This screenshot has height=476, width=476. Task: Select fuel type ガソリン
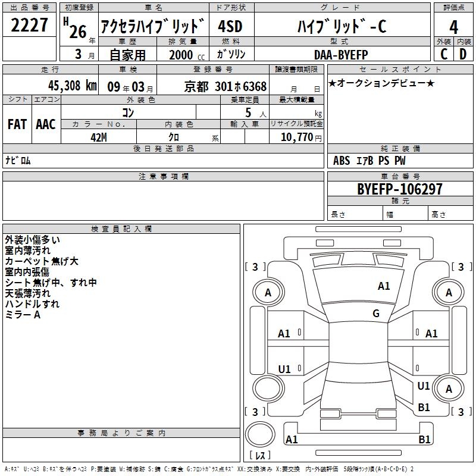[231, 54]
